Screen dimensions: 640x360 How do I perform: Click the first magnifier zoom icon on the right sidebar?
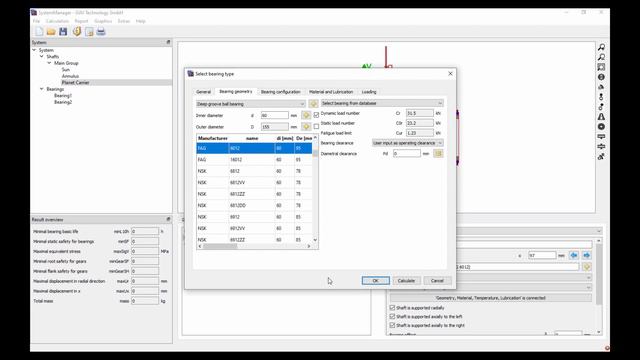point(601,47)
